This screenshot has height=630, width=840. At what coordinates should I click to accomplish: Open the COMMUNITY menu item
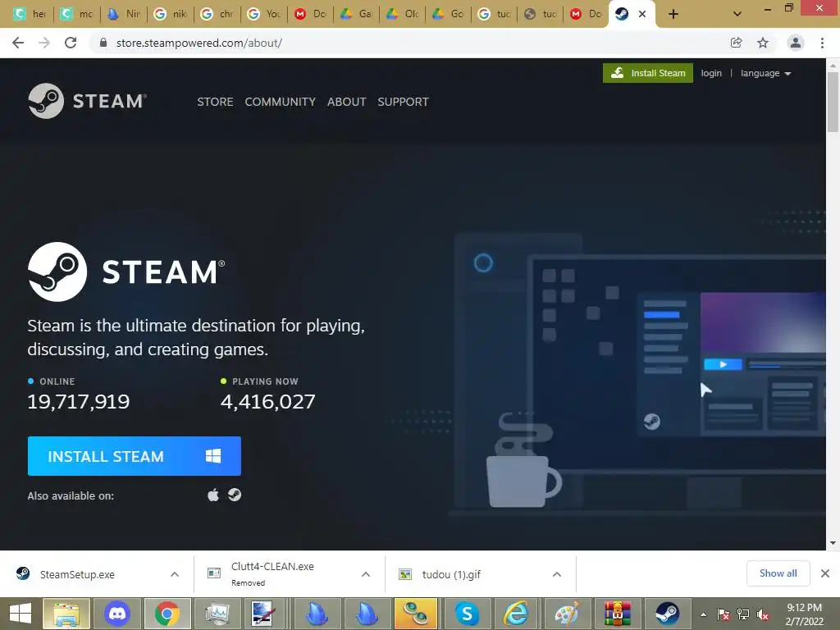coord(281,102)
